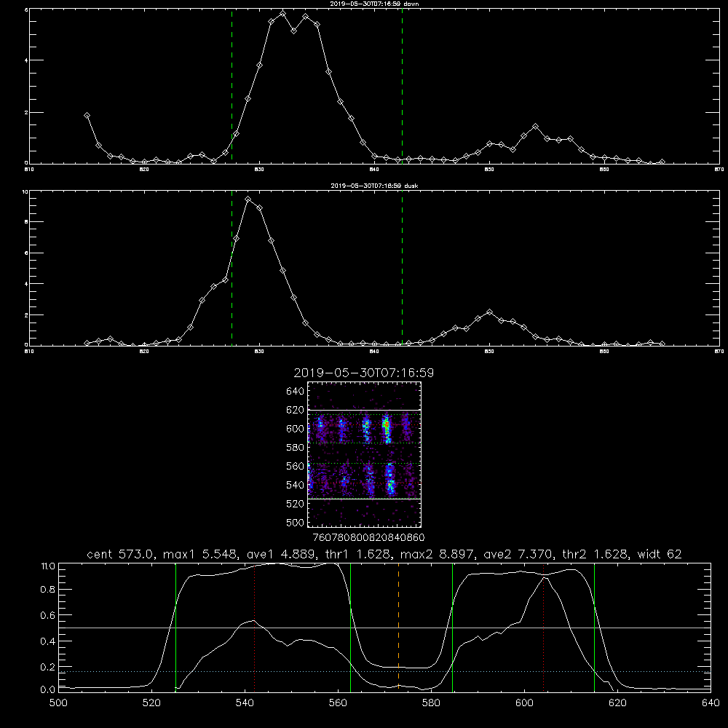
Task: Click the orange dashed center line in the bottom plot
Action: coord(398,627)
